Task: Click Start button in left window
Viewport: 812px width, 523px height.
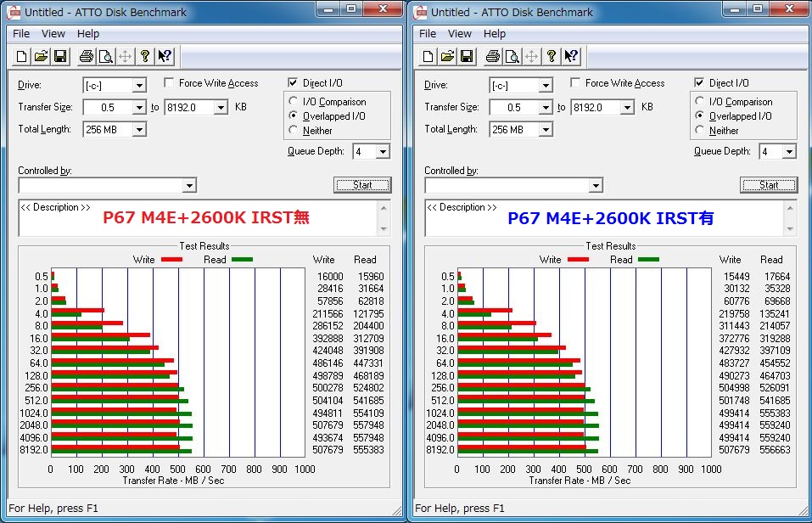Action: click(x=362, y=185)
